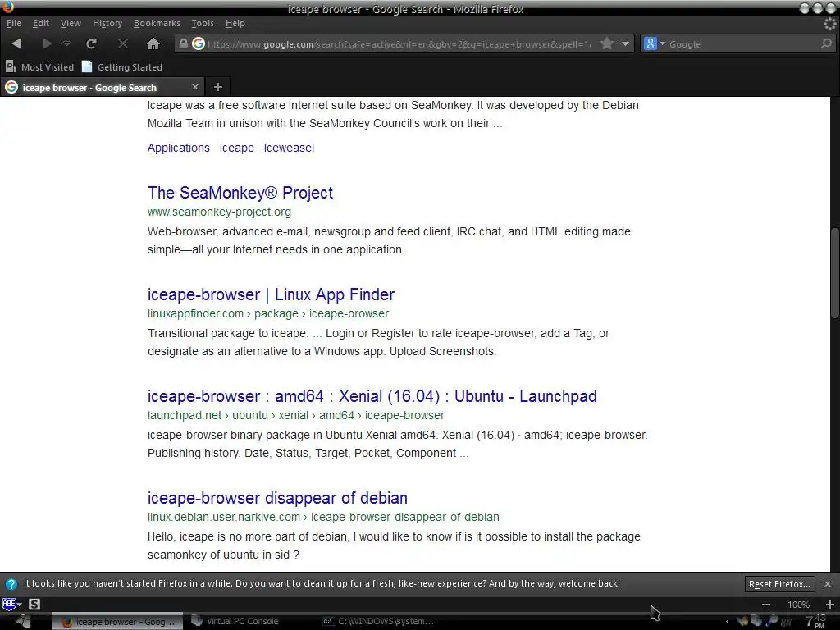840x630 pixels.
Task: Click the URL address field
Action: [x=399, y=44]
